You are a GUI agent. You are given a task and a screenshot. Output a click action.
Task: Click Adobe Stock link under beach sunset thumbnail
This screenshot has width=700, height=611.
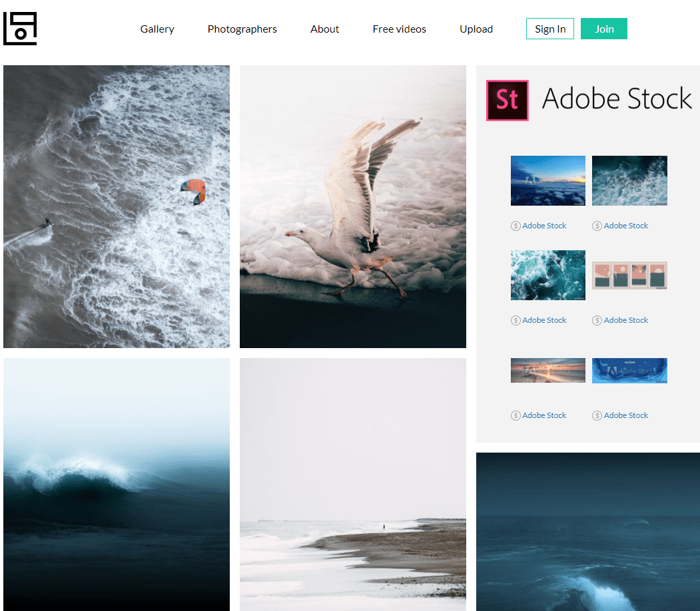tap(544, 415)
